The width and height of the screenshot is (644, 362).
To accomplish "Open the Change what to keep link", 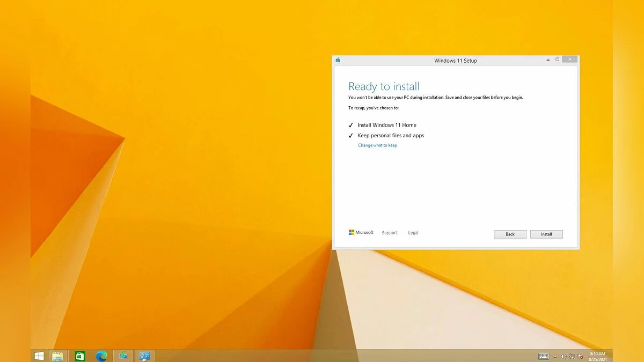I will pyautogui.click(x=377, y=145).
